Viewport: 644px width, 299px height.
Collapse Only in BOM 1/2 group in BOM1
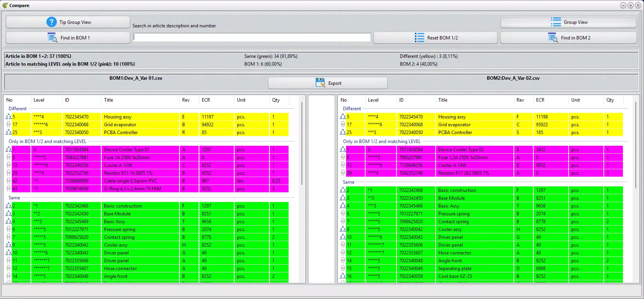(47, 141)
